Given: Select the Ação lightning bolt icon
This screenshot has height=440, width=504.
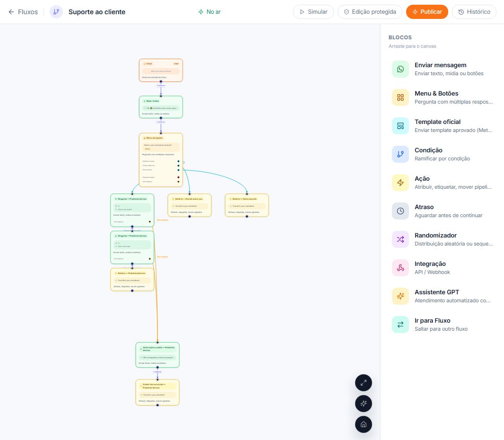Looking at the screenshot, I should [400, 183].
